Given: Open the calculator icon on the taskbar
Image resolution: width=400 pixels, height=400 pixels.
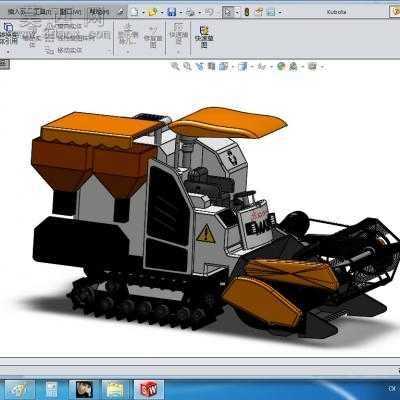Looking at the screenshot, I should [52, 389].
